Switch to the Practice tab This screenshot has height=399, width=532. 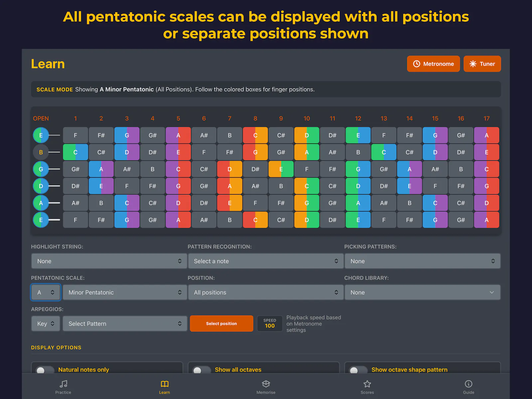tap(63, 387)
